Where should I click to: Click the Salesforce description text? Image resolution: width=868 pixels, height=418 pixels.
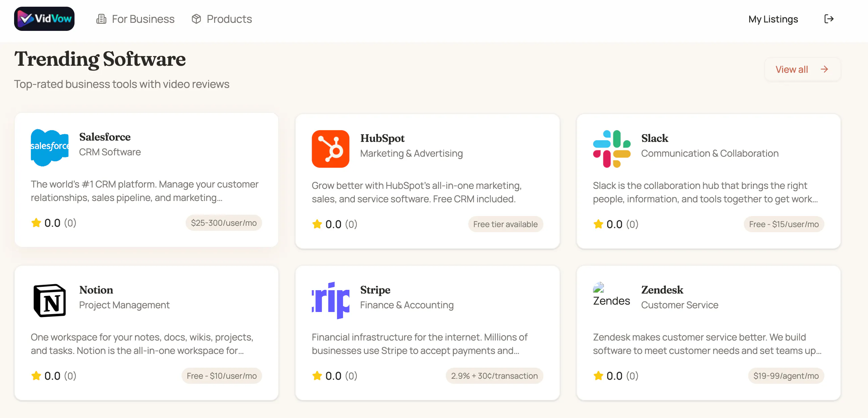(145, 191)
